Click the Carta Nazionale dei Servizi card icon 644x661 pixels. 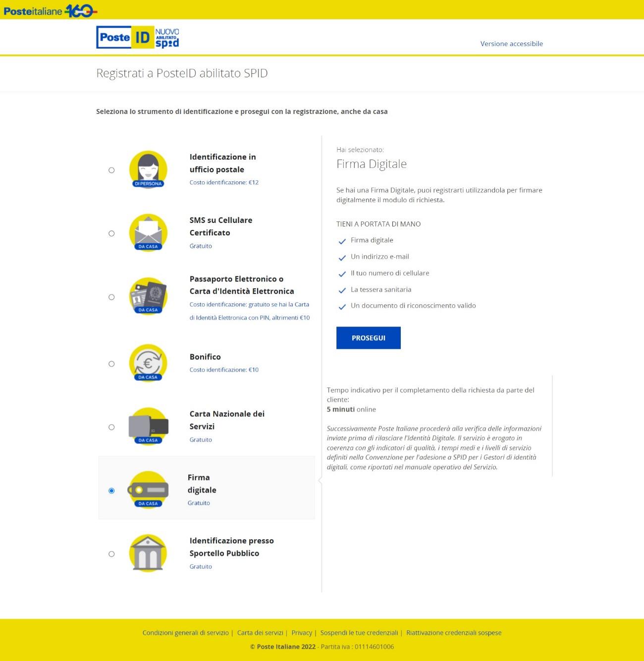click(148, 427)
